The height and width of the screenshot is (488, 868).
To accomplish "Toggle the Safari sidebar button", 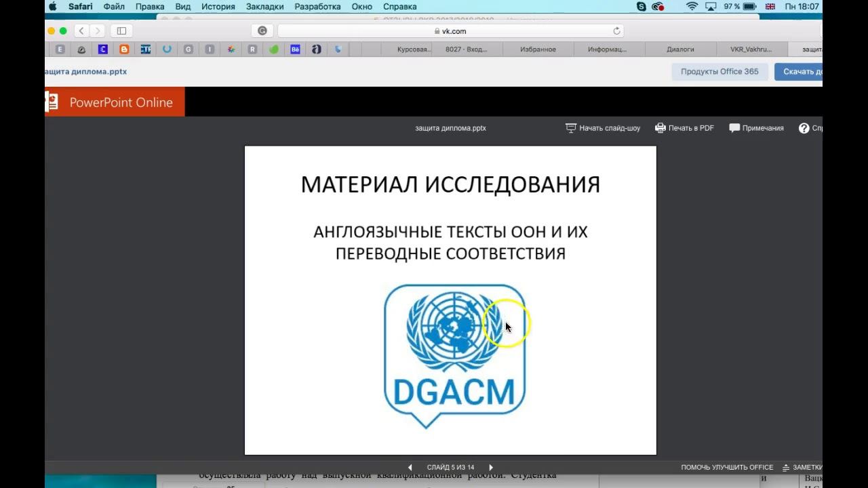I will pos(121,30).
